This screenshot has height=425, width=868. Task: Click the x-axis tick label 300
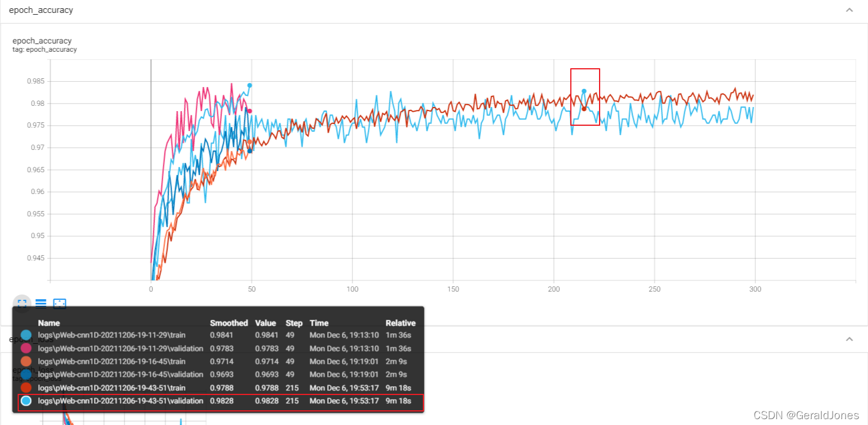755,289
